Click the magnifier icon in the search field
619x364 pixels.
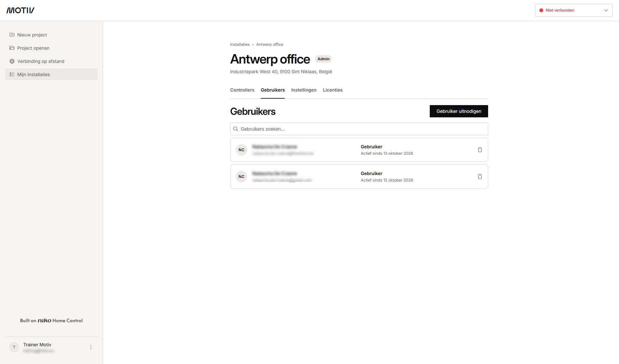(x=236, y=129)
